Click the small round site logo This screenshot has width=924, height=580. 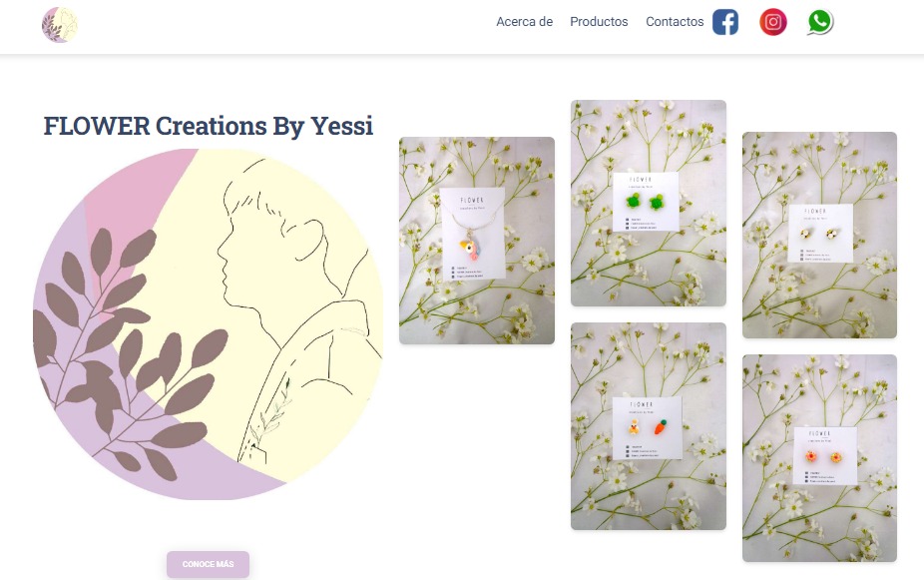coord(60,25)
